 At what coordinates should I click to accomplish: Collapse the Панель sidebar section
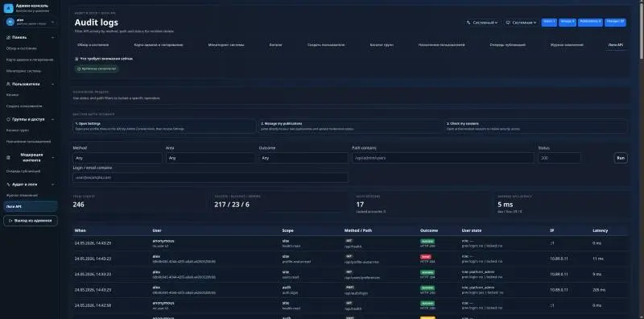(52, 37)
